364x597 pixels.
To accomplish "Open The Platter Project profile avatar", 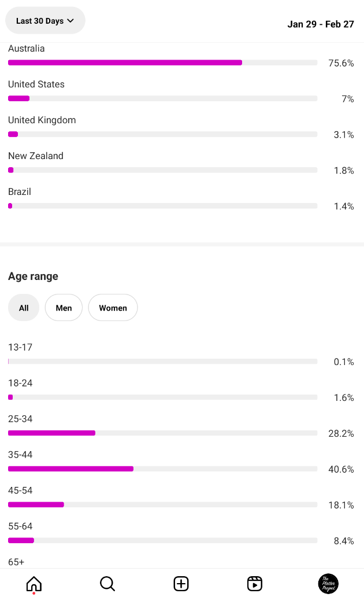I will [328, 584].
